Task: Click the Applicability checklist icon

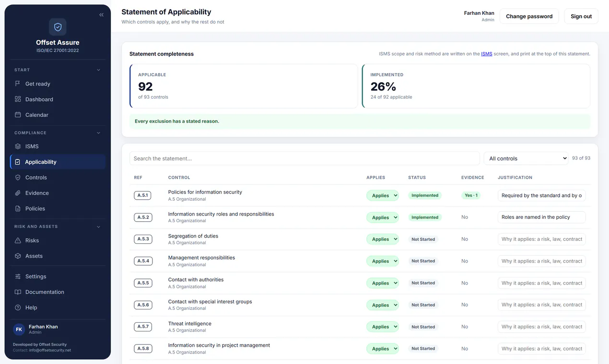Action: tap(18, 162)
